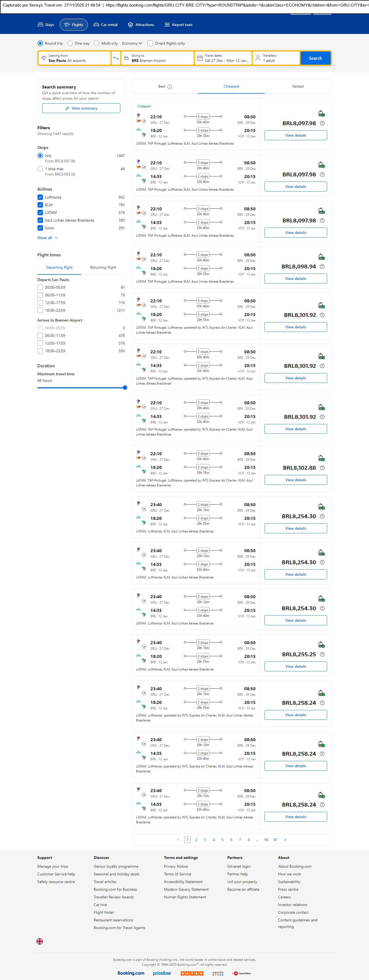Click the info icon next to Best tab
This screenshot has height=980, width=369.
click(x=170, y=87)
